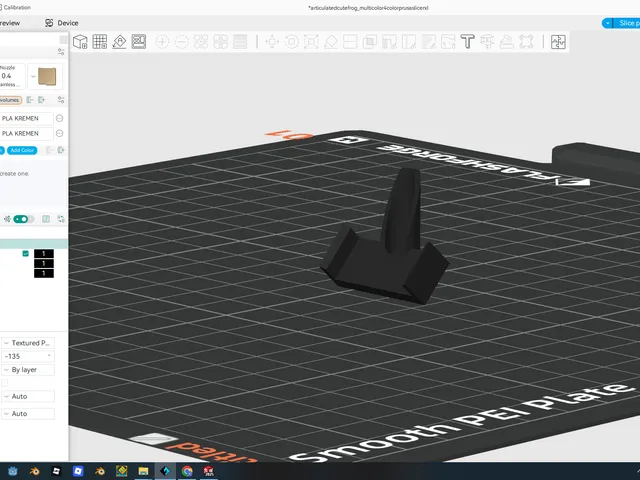Tick the empty checkbox below By layer

4,383
